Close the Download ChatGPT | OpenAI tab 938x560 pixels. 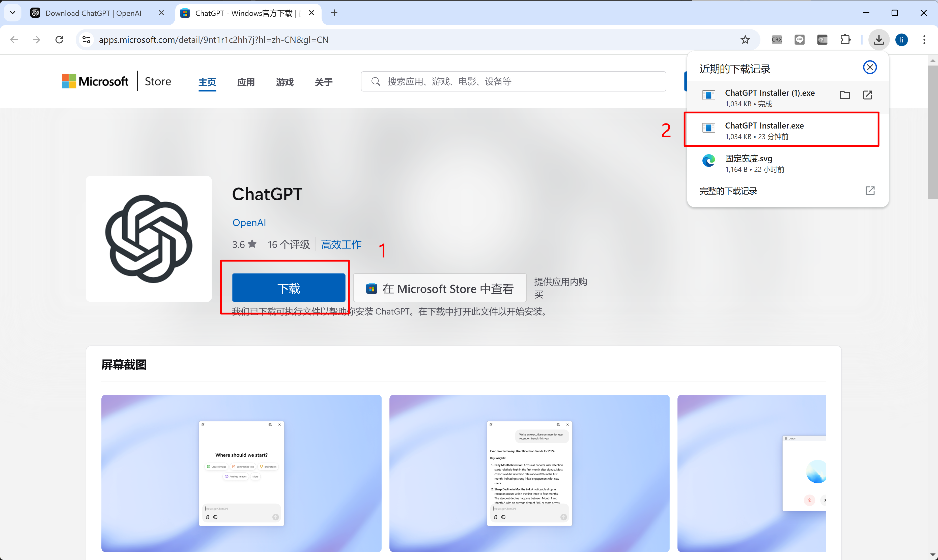point(161,13)
